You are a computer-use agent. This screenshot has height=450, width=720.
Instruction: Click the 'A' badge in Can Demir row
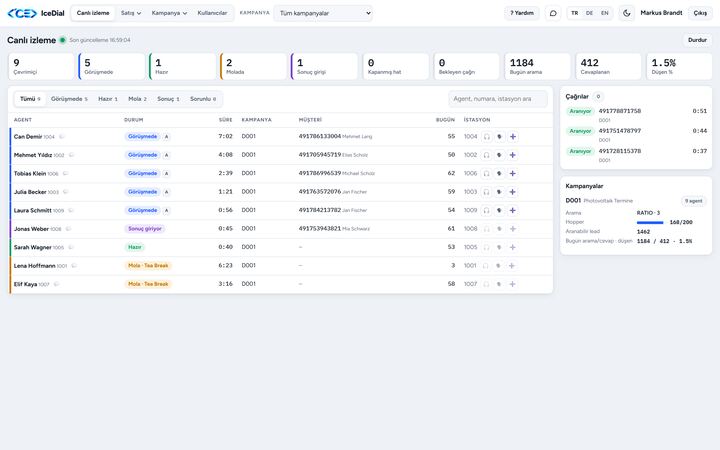(x=166, y=136)
